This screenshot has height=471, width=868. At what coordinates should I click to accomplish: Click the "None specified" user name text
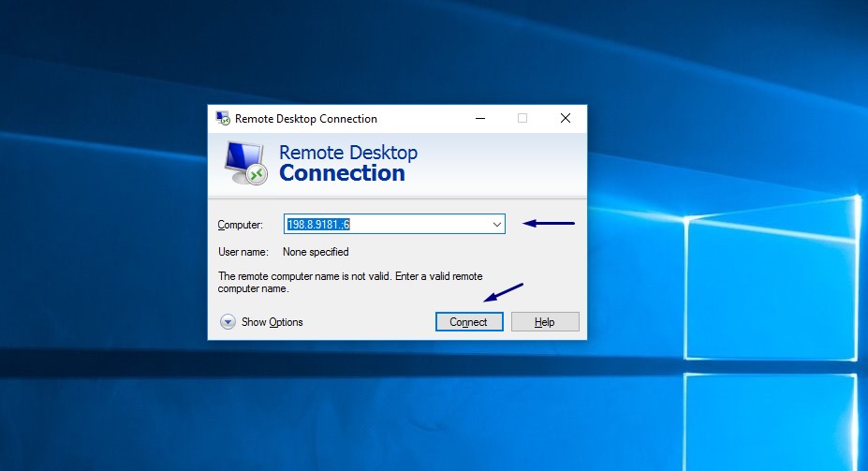[x=316, y=252]
